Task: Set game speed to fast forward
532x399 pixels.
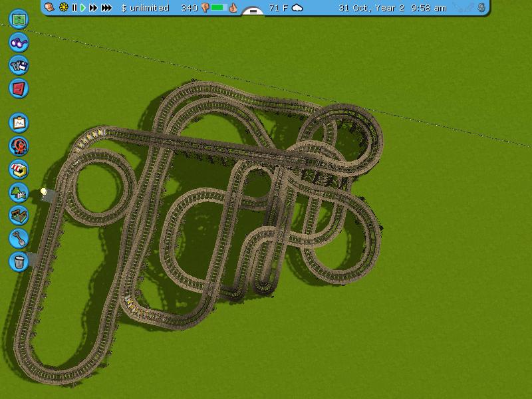Action: pyautogui.click(x=93, y=7)
